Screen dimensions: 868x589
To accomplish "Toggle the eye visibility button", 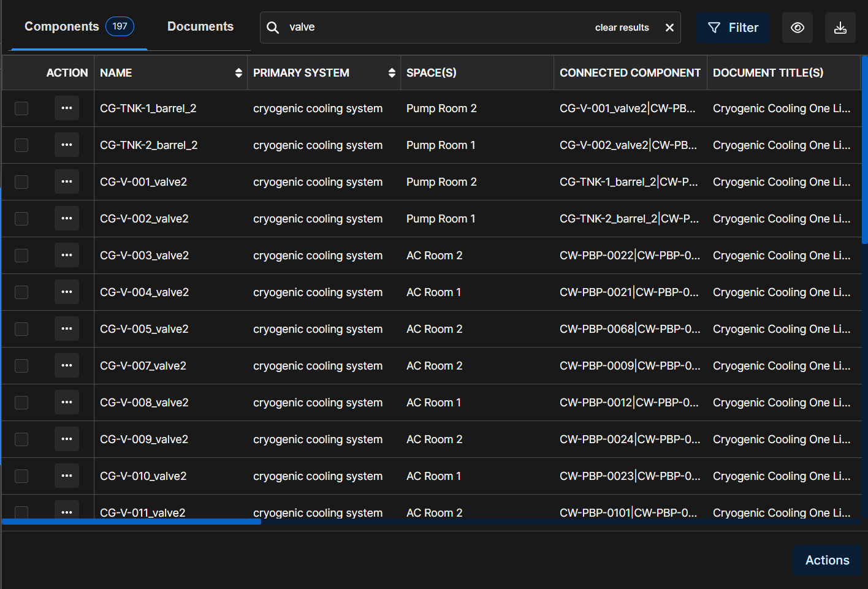I will coord(798,28).
